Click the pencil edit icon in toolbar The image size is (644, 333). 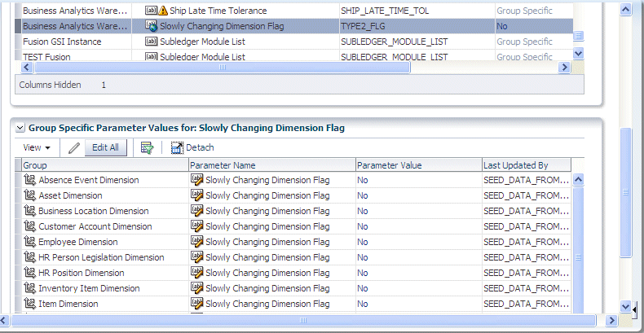point(74,148)
